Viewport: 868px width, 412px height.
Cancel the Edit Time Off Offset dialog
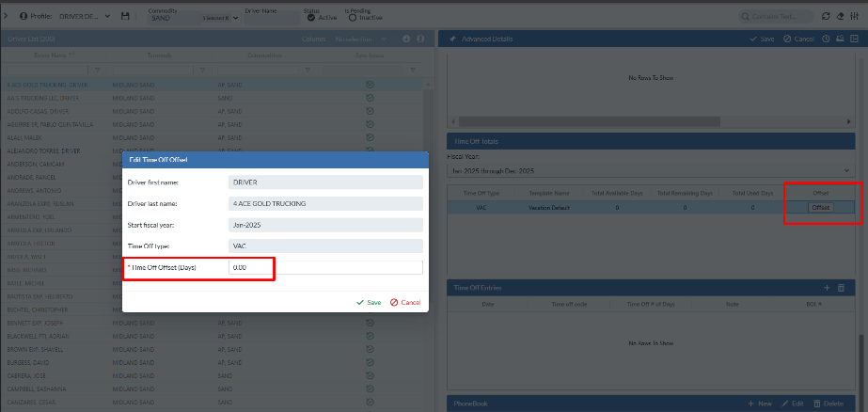(x=405, y=302)
